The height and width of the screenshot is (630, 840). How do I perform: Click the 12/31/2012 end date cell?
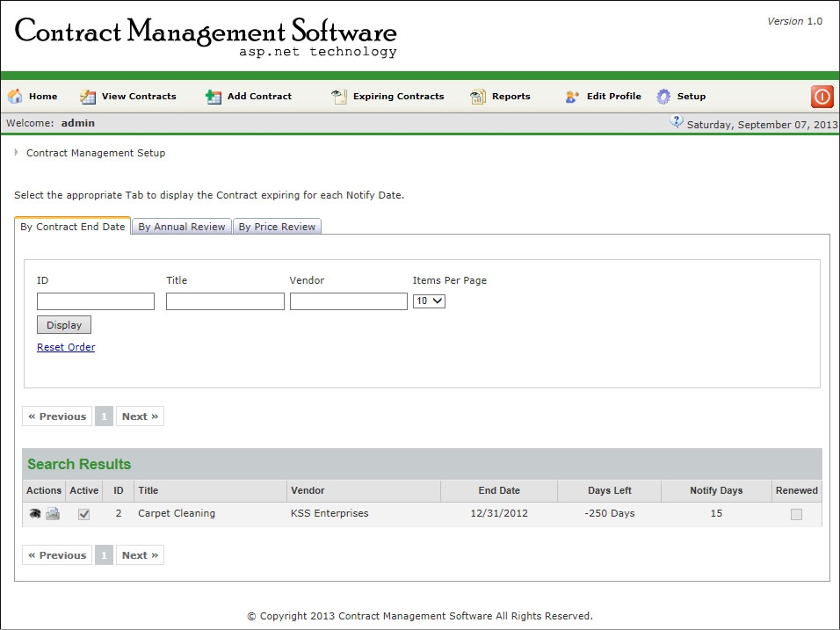point(499,513)
